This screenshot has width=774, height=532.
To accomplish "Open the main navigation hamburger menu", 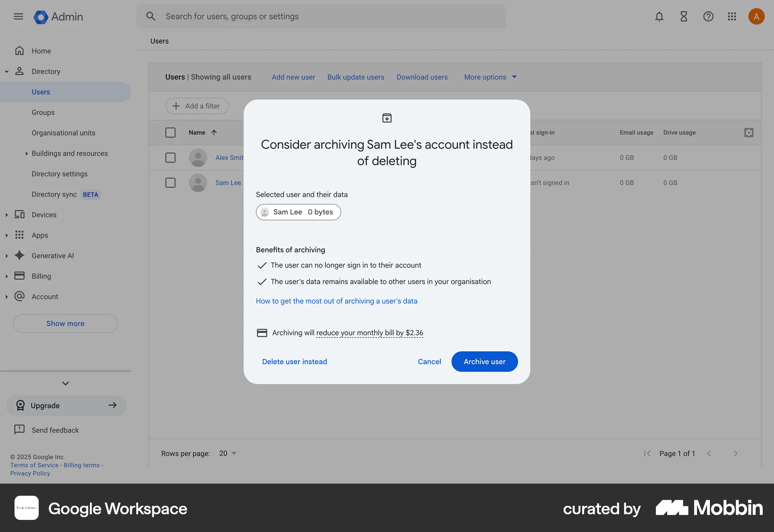I will coord(18,17).
